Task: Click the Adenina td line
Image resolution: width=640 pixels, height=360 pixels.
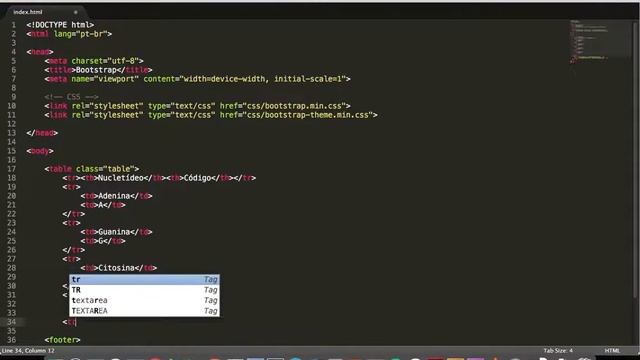Action: [116, 196]
